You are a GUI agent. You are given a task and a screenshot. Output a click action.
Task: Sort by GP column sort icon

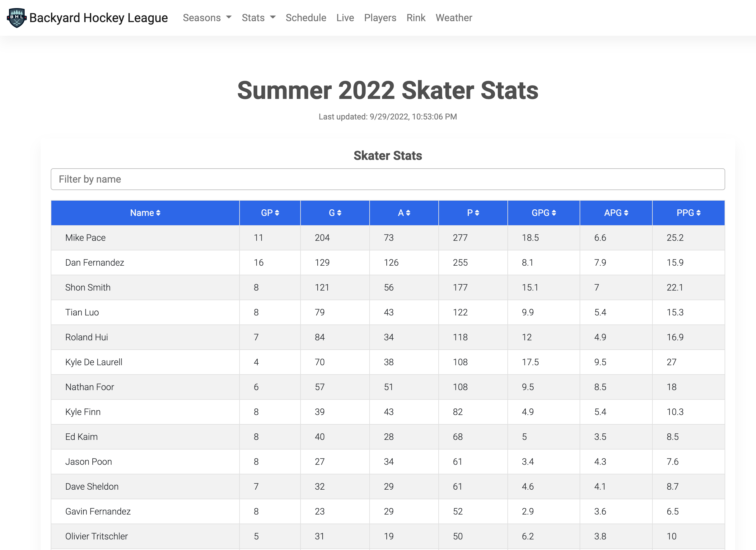(x=277, y=213)
